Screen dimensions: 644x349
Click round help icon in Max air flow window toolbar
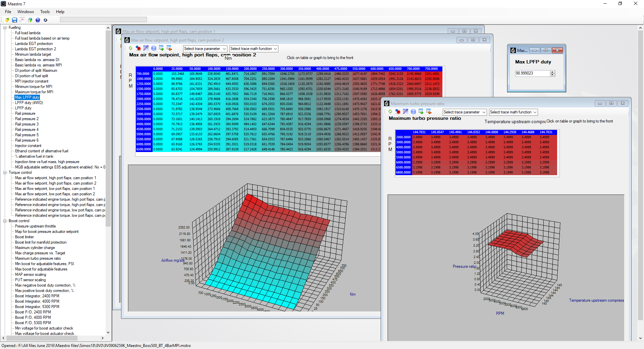tap(154, 48)
